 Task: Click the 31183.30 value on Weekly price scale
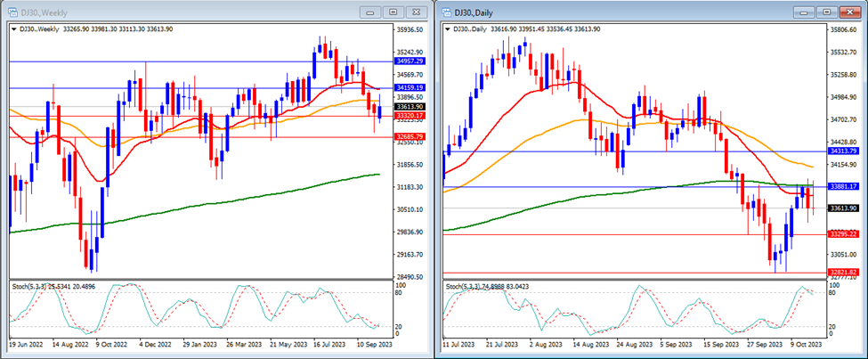point(410,187)
